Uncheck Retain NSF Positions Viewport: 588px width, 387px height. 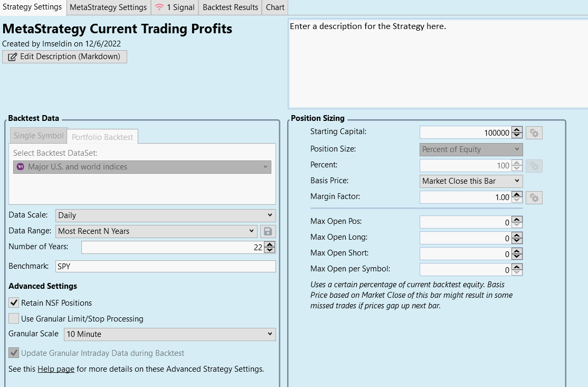pos(13,303)
